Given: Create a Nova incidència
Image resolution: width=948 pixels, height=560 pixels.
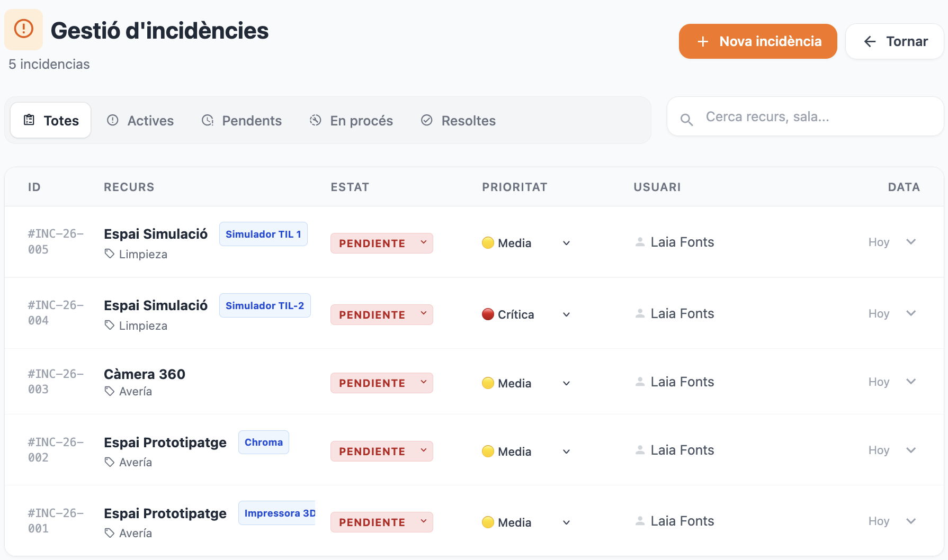Looking at the screenshot, I should [758, 41].
